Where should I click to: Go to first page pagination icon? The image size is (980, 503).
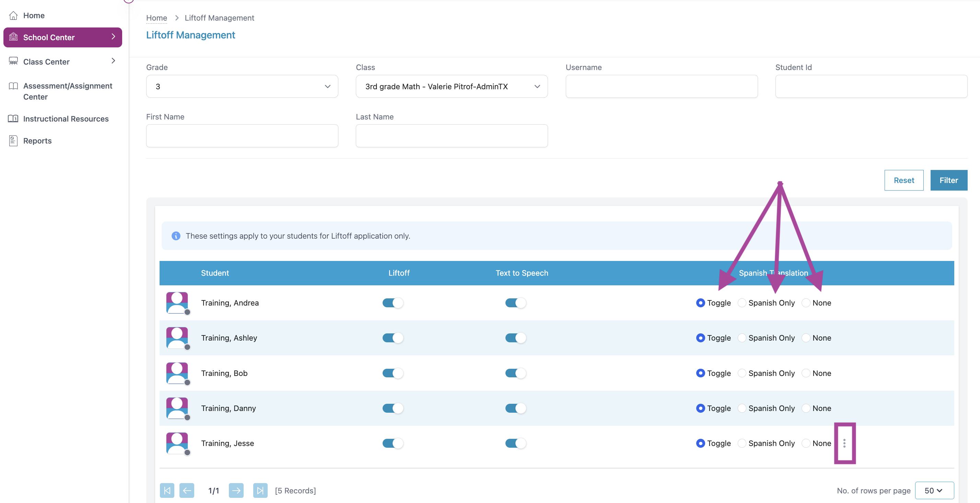(167, 490)
